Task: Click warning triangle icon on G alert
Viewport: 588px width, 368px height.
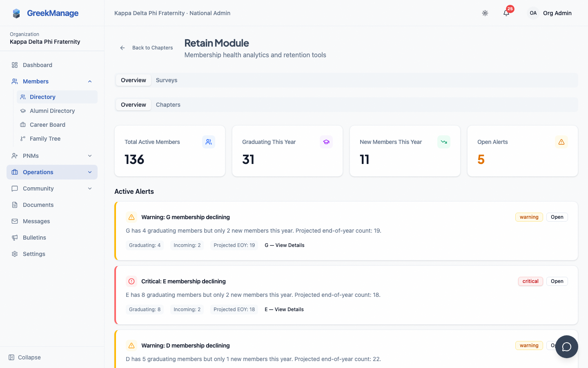Action: 131,217
